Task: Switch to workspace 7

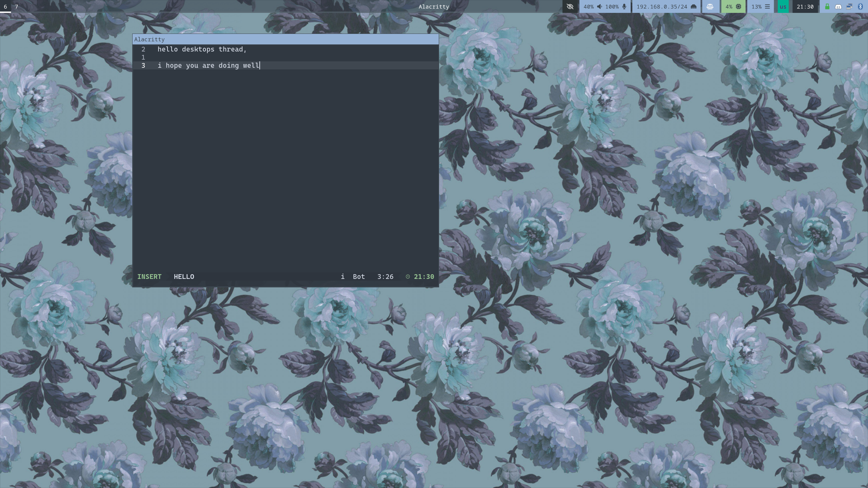Action: (17, 6)
